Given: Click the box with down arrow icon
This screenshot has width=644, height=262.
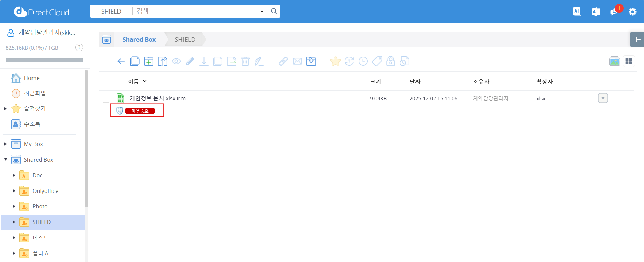Looking at the screenshot, I should tap(311, 61).
